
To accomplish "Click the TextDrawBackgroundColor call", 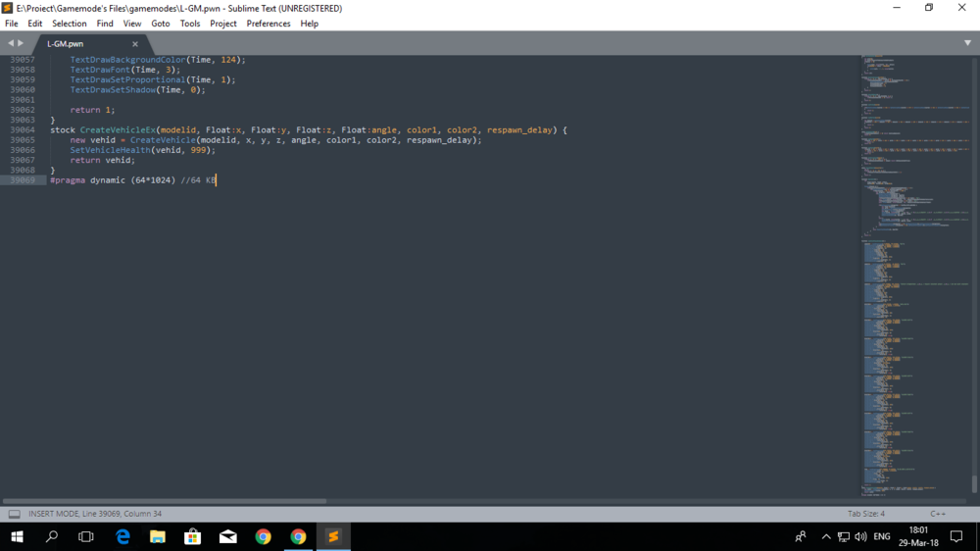I will [127, 60].
